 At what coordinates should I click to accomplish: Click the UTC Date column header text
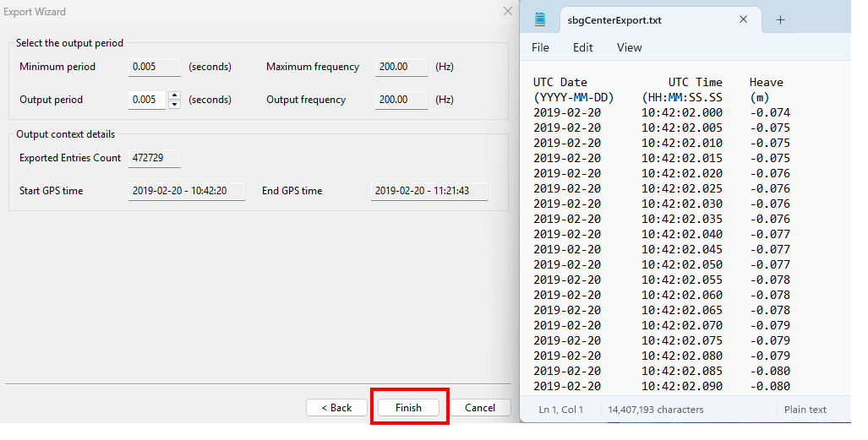pos(560,83)
